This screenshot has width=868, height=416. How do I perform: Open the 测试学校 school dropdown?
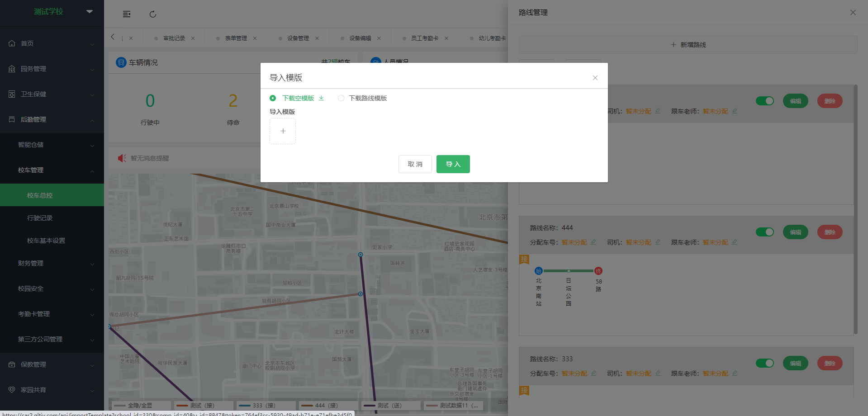tap(90, 11)
